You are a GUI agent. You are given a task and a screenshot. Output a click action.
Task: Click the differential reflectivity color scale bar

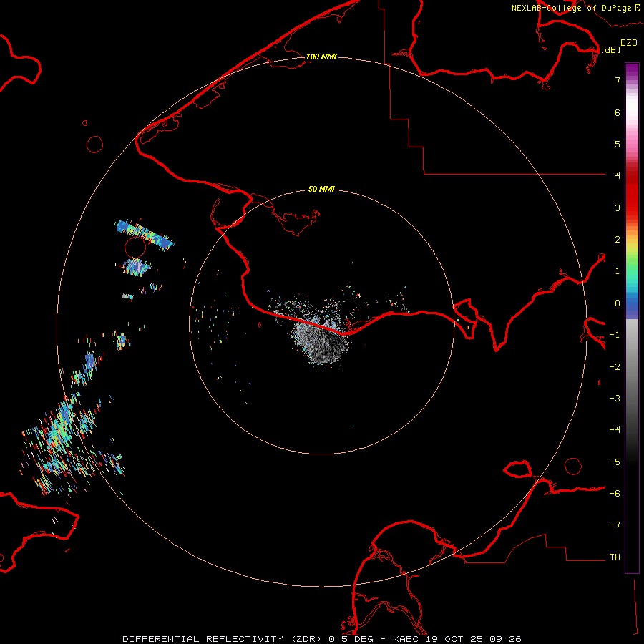pos(632,318)
